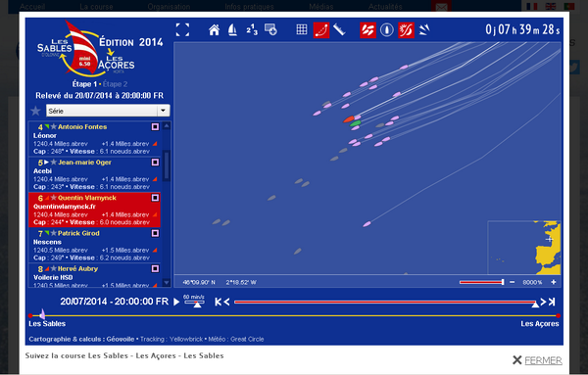Screen dimensions: 588x375
Task: Toggle the checkbox for Hervé Aubry
Action: pyautogui.click(x=155, y=268)
